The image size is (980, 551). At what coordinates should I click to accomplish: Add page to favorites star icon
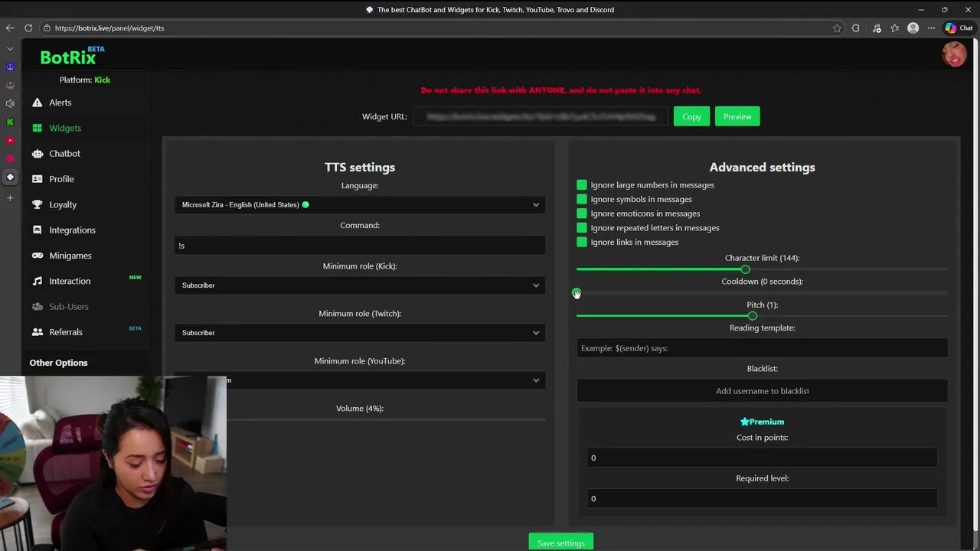click(837, 28)
